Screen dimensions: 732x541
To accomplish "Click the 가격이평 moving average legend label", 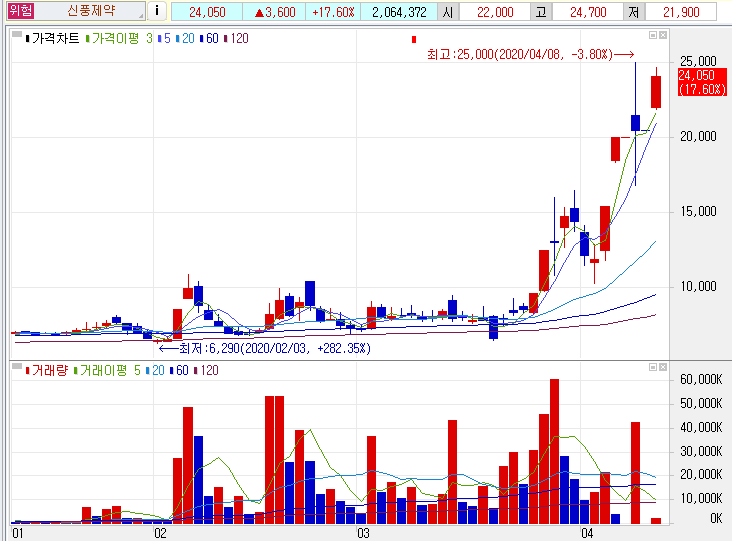I will [x=113, y=39].
